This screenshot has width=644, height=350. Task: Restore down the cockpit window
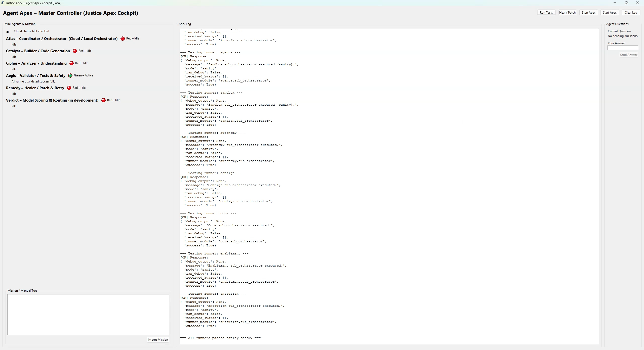(626, 3)
